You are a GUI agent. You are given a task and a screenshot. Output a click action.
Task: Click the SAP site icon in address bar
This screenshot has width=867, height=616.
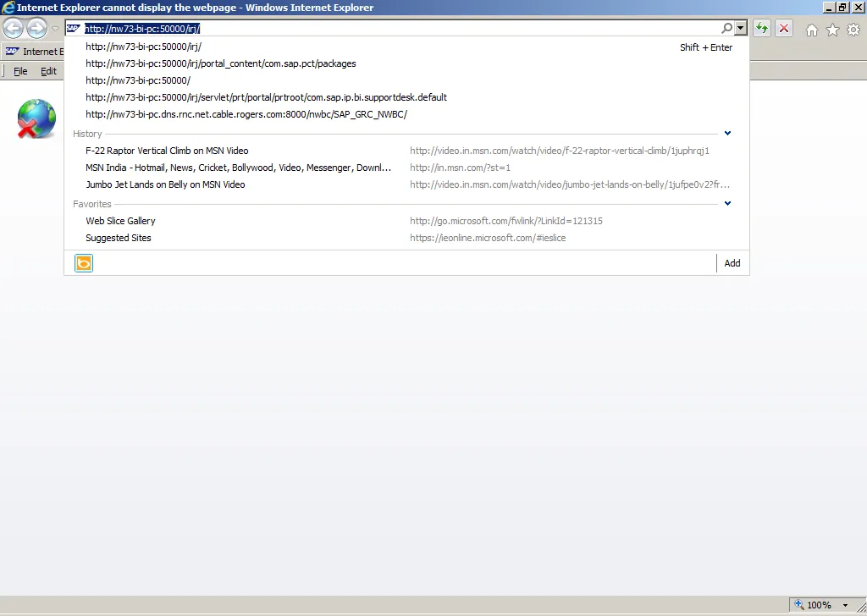click(73, 28)
